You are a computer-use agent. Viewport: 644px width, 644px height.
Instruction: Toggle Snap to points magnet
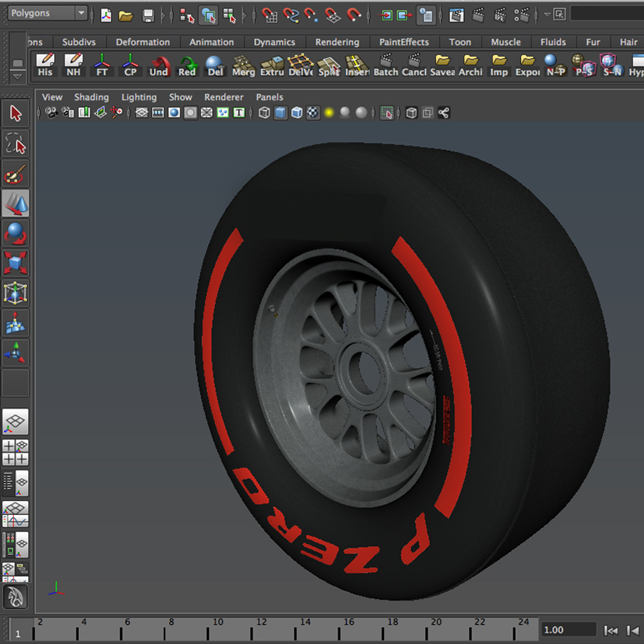311,15
